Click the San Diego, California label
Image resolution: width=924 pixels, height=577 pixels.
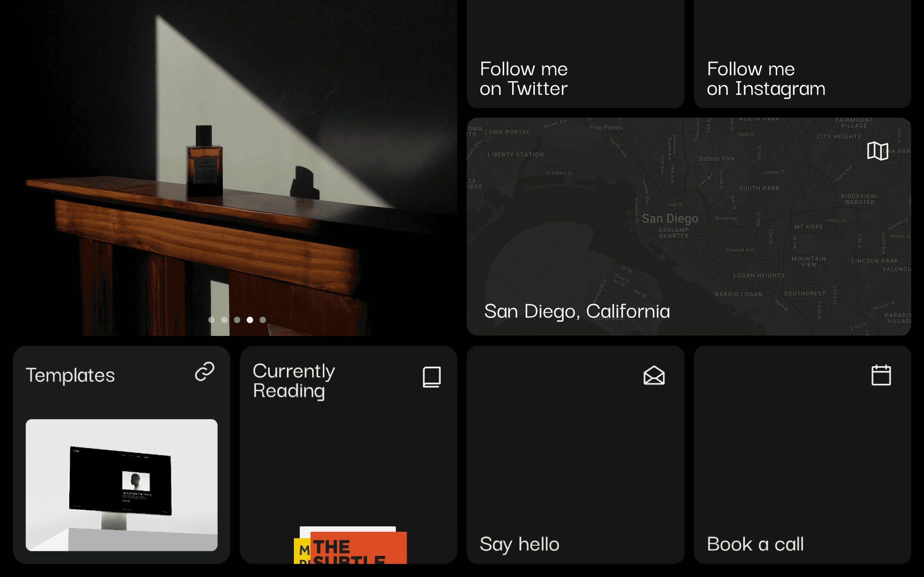(577, 311)
